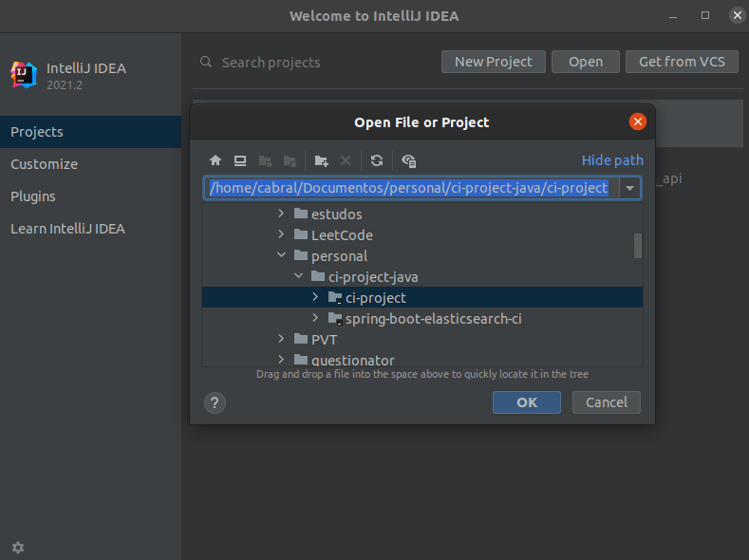This screenshot has height=560, width=749.
Task: Click the personal folder icon
Action: [301, 255]
